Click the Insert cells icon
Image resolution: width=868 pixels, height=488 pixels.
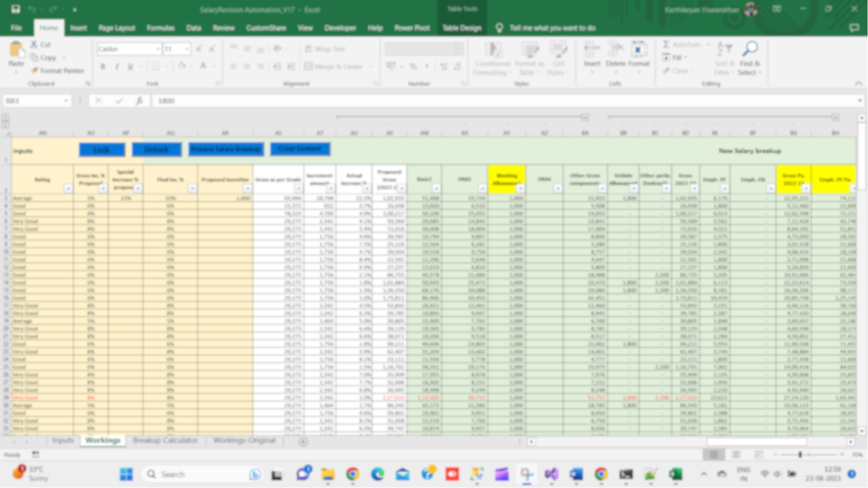[592, 50]
